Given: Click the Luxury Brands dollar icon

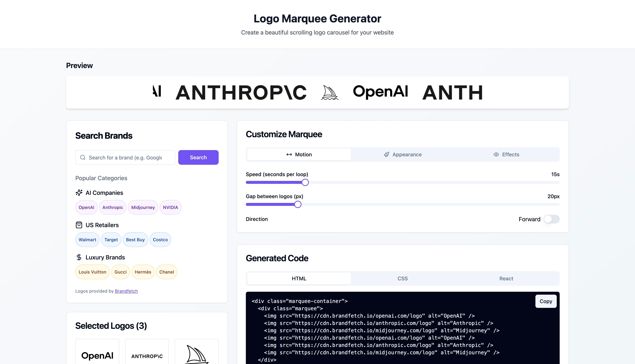Looking at the screenshot, I should [79, 257].
